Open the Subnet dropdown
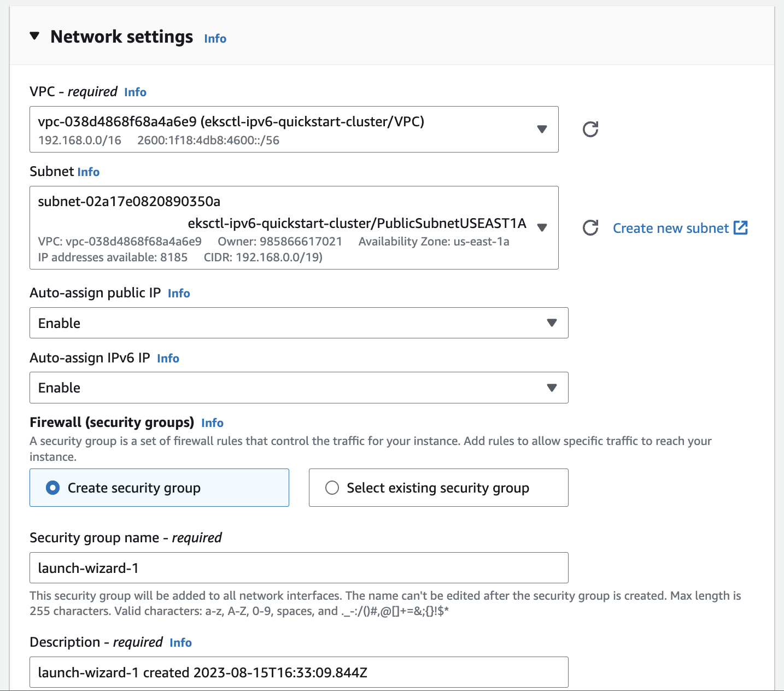The height and width of the screenshot is (691, 784). pos(294,227)
